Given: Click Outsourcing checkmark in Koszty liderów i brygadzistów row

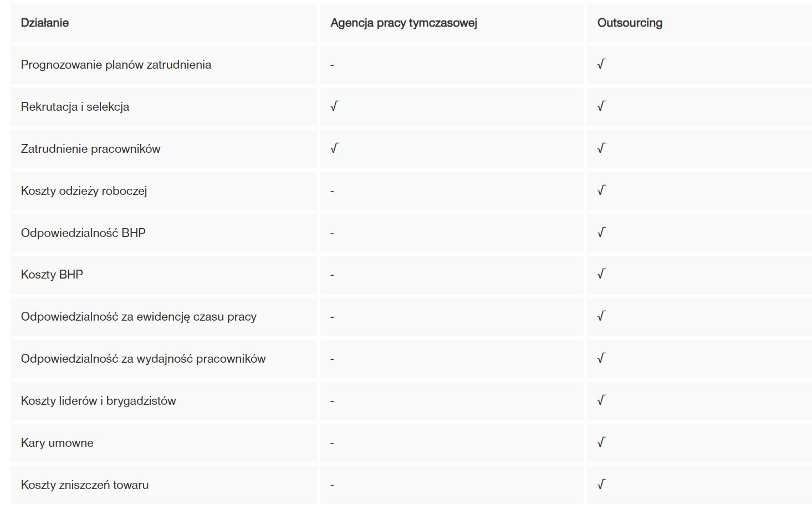Looking at the screenshot, I should (x=601, y=400).
